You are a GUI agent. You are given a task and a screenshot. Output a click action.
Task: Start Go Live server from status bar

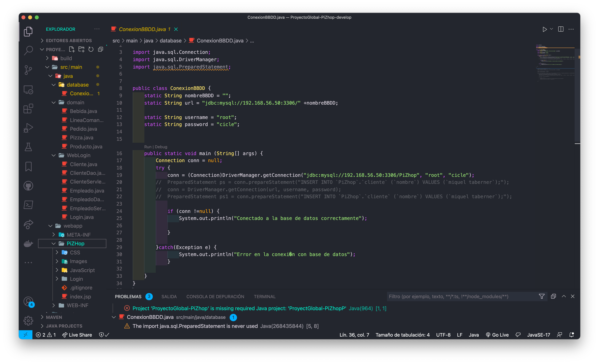pyautogui.click(x=497, y=335)
